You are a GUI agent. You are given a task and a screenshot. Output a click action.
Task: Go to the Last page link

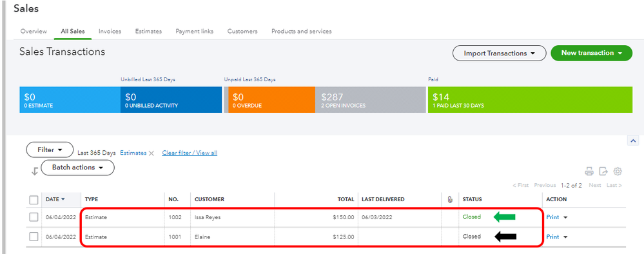[x=614, y=186]
